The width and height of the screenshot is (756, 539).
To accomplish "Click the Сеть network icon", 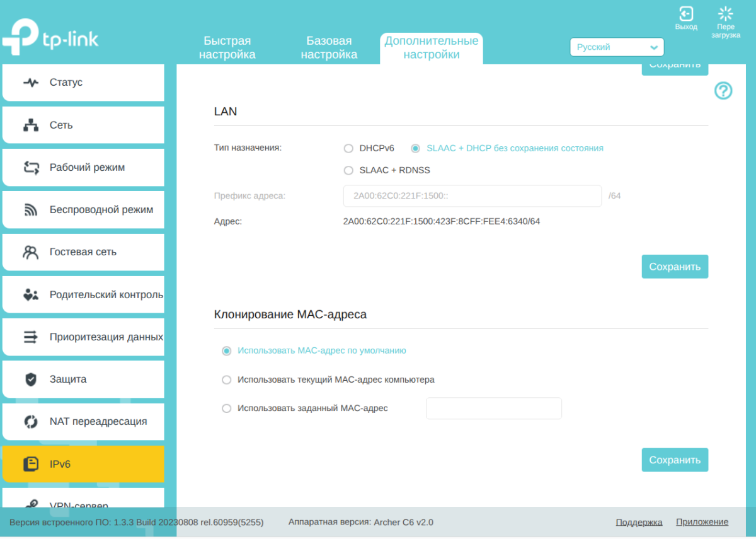I will tap(31, 125).
